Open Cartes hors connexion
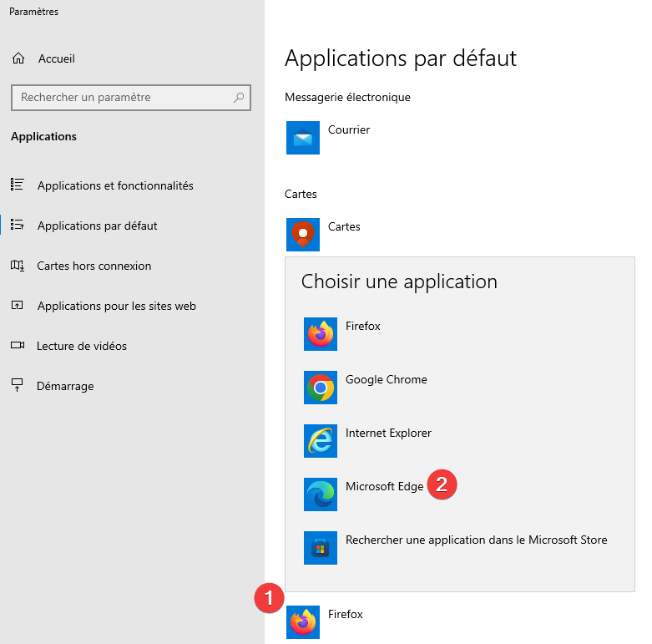Viewport: 652px width, 644px height. (x=94, y=266)
